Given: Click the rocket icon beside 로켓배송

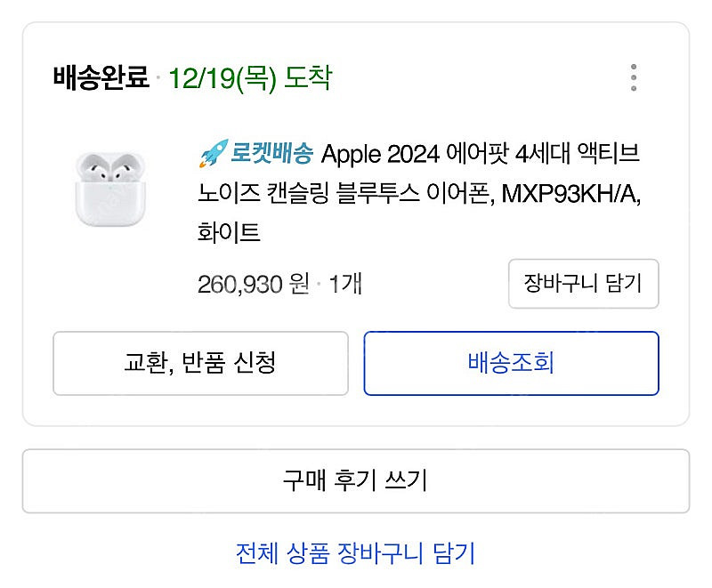Looking at the screenshot, I should [x=214, y=153].
